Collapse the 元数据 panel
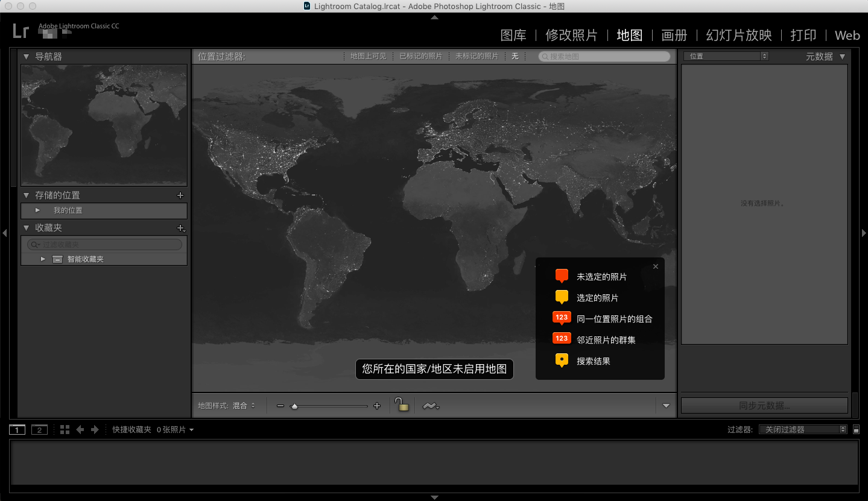 coord(843,57)
